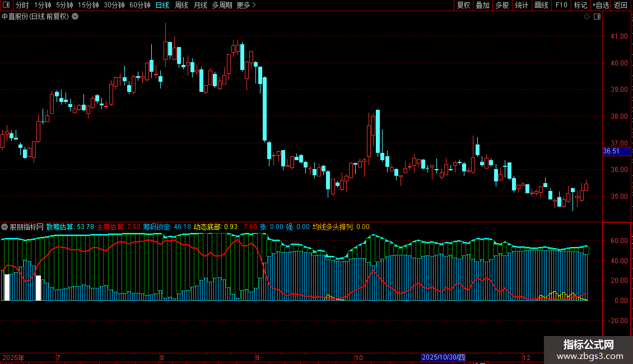Click the 复权 adjustment button
The image size is (633, 364).
[x=463, y=5]
